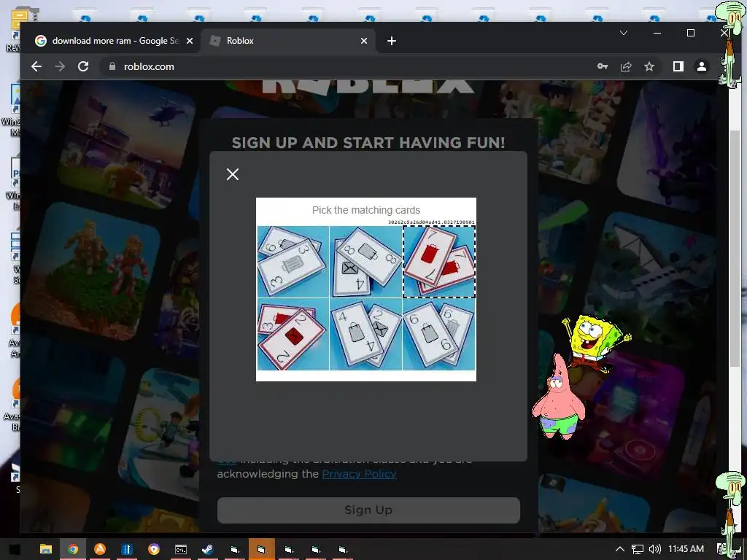The width and height of the screenshot is (747, 560).
Task: Show hidden system tray icons
Action: 620,550
